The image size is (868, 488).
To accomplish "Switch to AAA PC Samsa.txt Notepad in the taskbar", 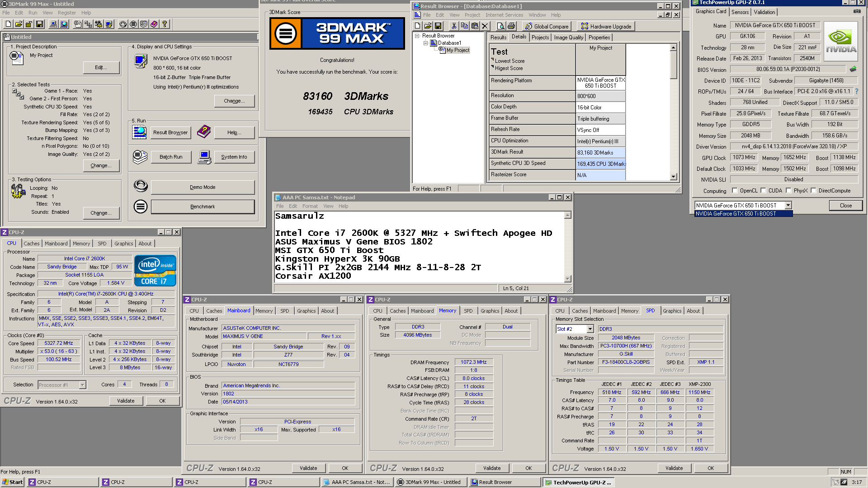I will click(357, 482).
